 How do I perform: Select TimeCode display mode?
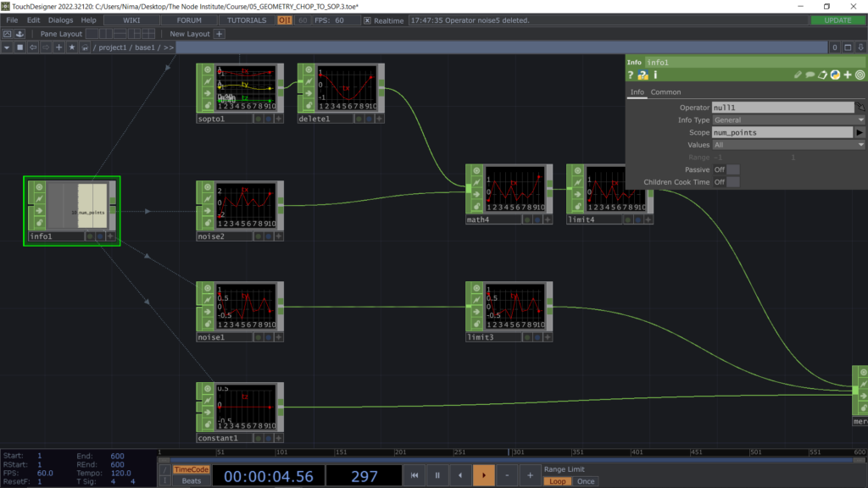(192, 469)
